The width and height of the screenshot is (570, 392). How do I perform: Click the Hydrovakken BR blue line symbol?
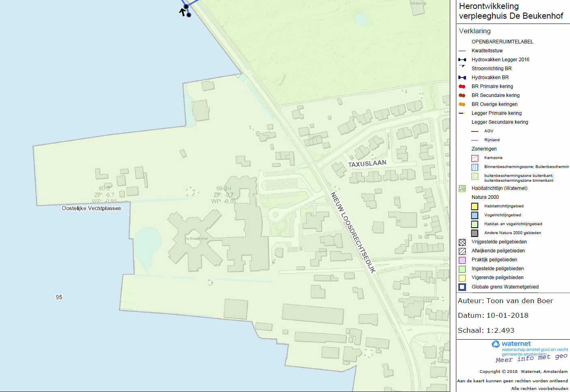(462, 78)
